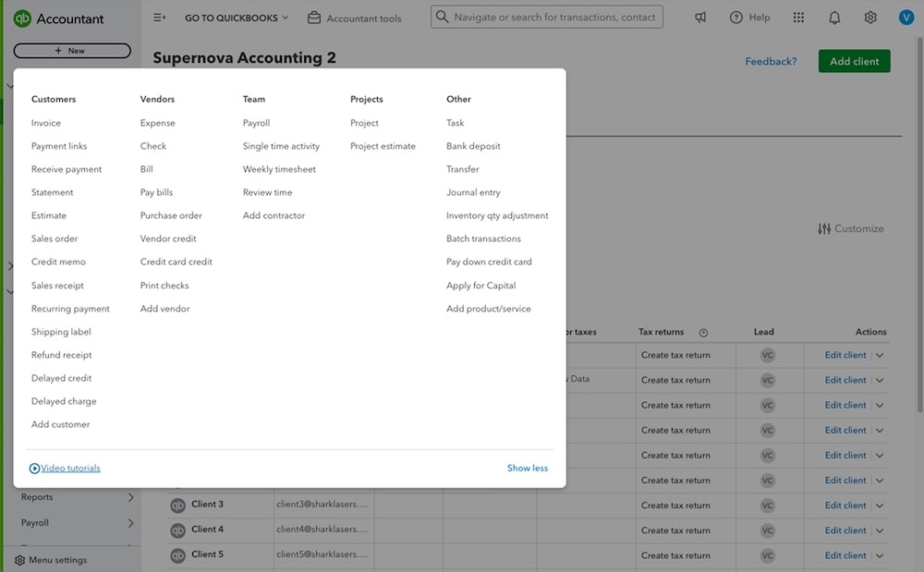
Task: Select Journal entry under the Other column
Action: (x=473, y=191)
